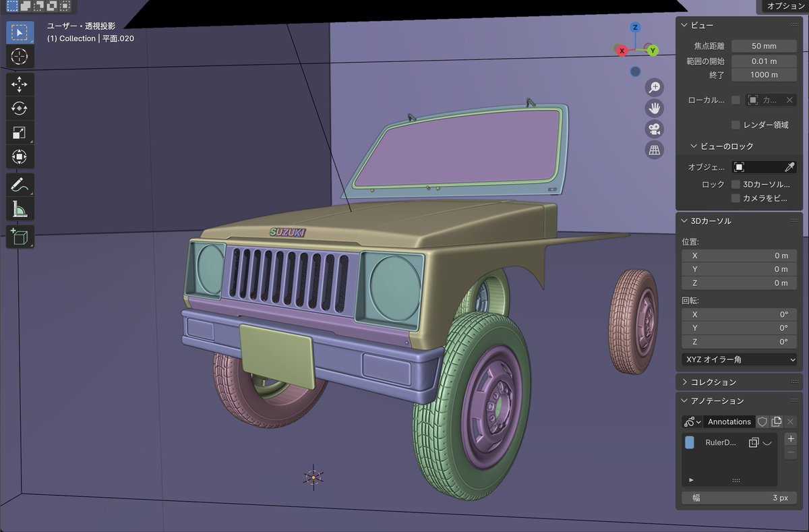Enable the レンダー領域 checkbox
Viewport: 809px width, 532px height.
tap(736, 125)
